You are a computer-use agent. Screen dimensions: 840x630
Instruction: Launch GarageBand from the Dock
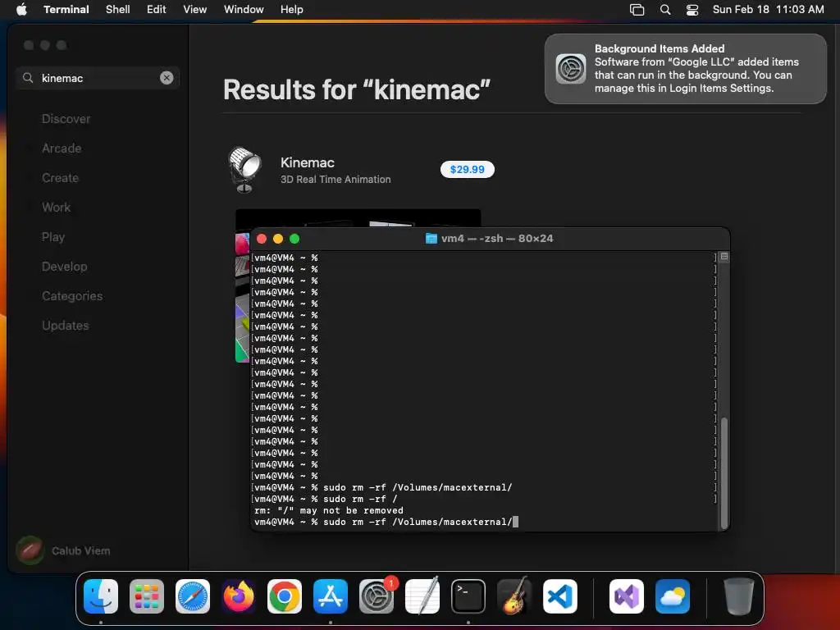pos(514,596)
